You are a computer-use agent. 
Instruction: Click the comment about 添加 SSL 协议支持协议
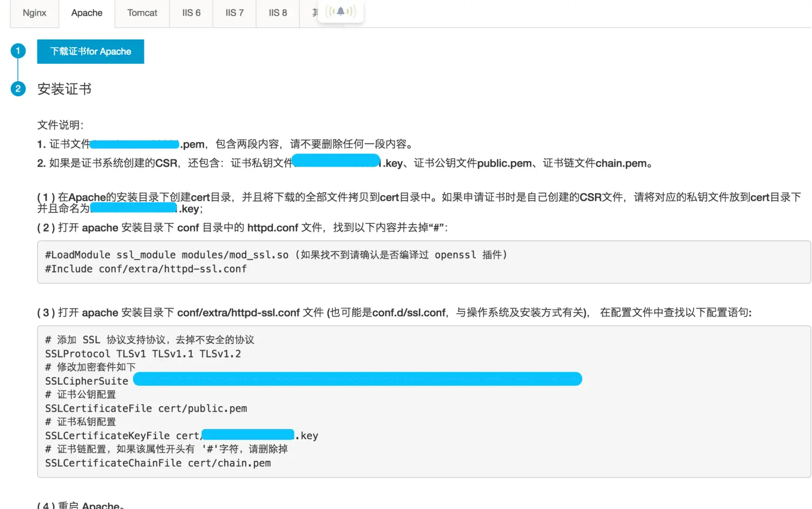pos(149,340)
